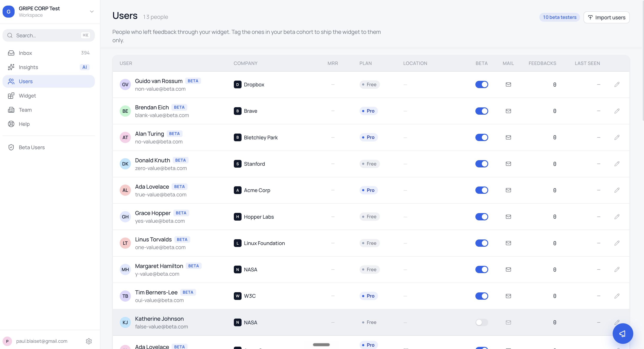644x349 pixels.
Task: Edit Margaret Hamilton with pencil icon
Action: pyautogui.click(x=617, y=269)
